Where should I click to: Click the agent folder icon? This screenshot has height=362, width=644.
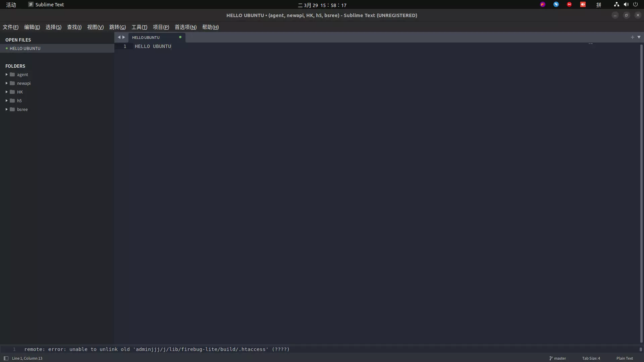[x=12, y=74]
